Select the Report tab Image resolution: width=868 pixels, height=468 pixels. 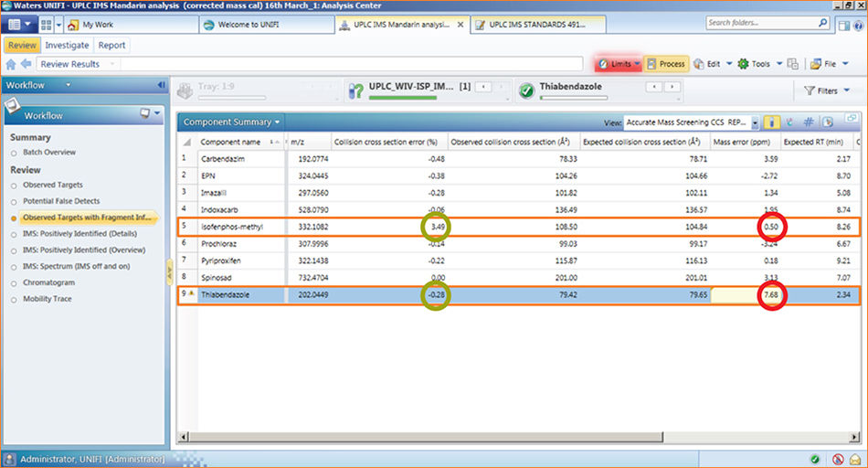[x=111, y=46]
